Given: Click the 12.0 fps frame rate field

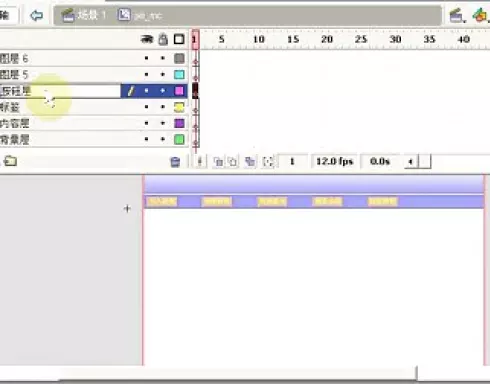Looking at the screenshot, I should [334, 162].
